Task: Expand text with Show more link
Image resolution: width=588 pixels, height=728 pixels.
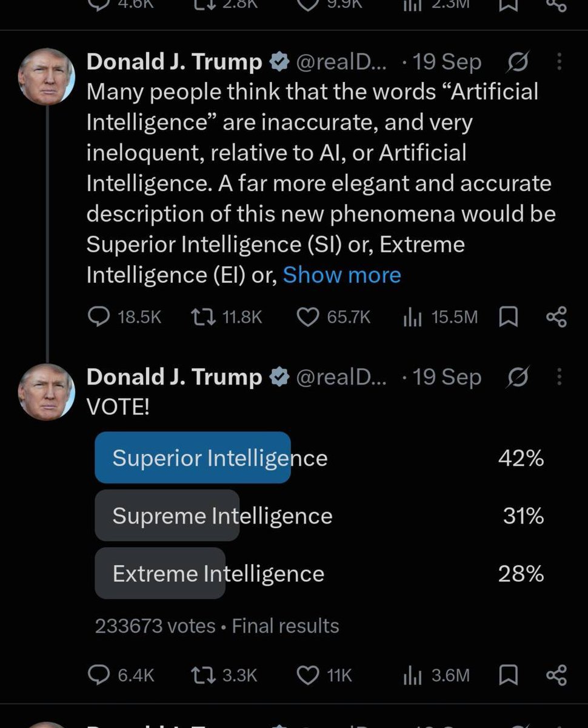Action: pyautogui.click(x=342, y=275)
